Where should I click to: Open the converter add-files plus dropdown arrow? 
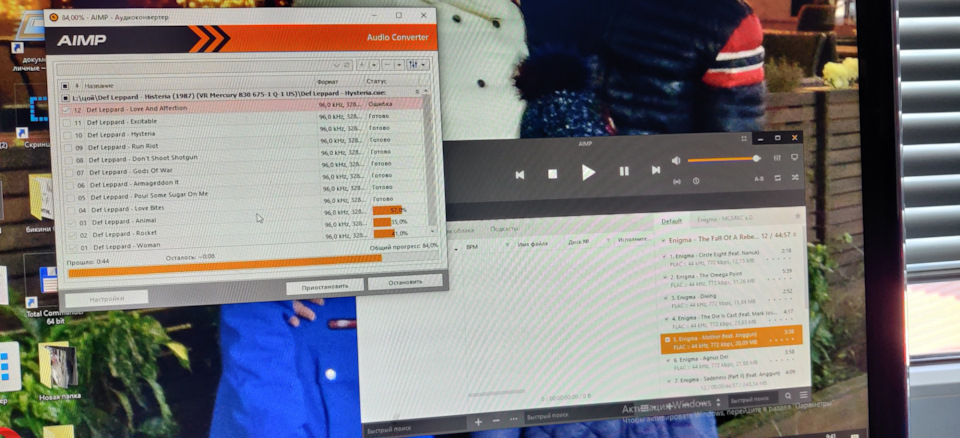373,64
